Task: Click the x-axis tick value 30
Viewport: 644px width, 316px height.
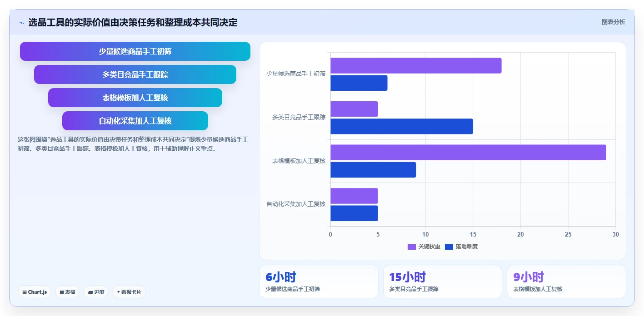Action: coord(615,234)
